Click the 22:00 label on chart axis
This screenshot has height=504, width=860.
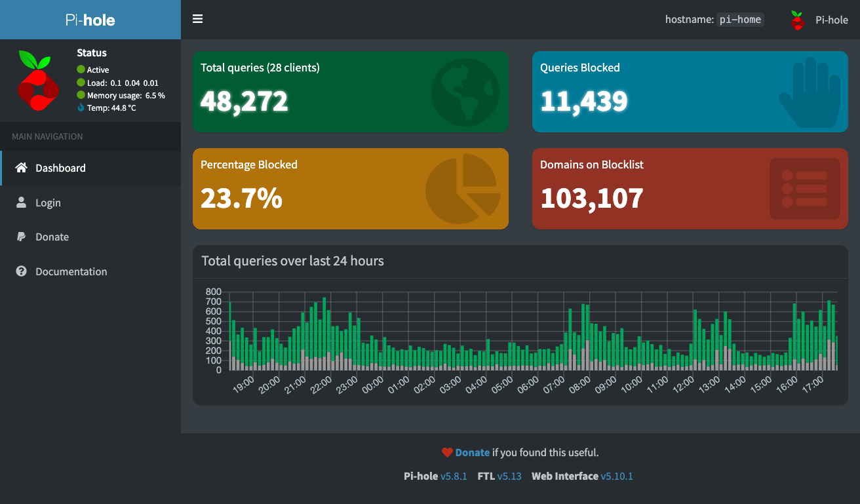point(321,385)
